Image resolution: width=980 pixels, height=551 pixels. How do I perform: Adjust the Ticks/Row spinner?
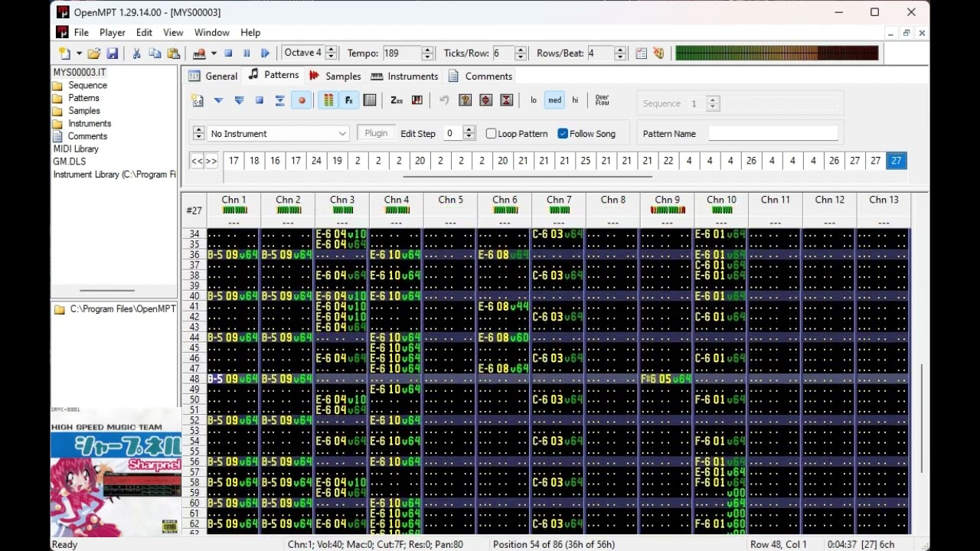pos(521,54)
